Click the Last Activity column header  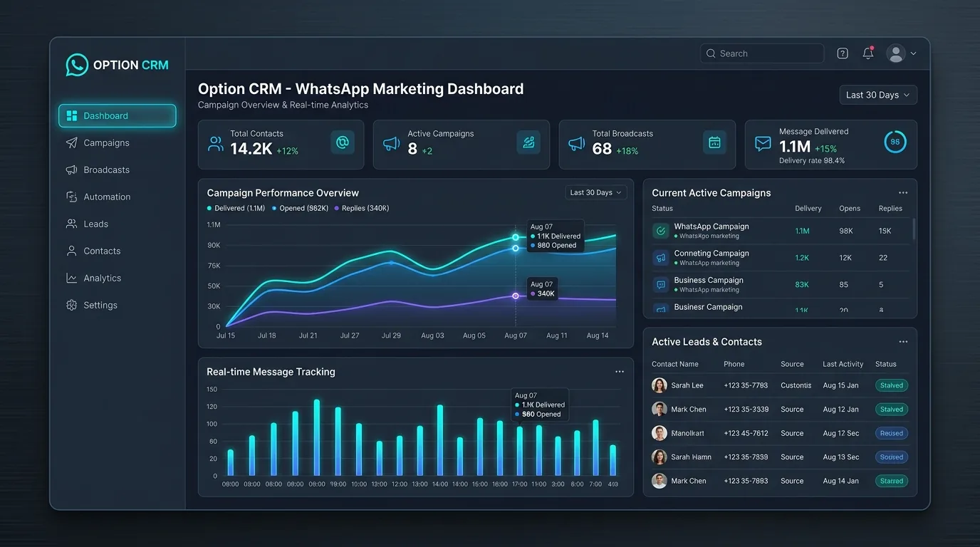(843, 364)
